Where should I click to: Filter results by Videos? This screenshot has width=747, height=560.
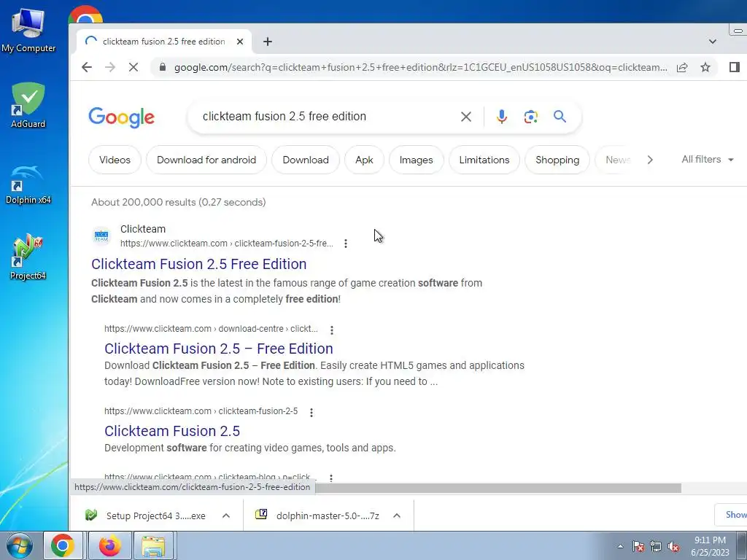[x=115, y=160]
